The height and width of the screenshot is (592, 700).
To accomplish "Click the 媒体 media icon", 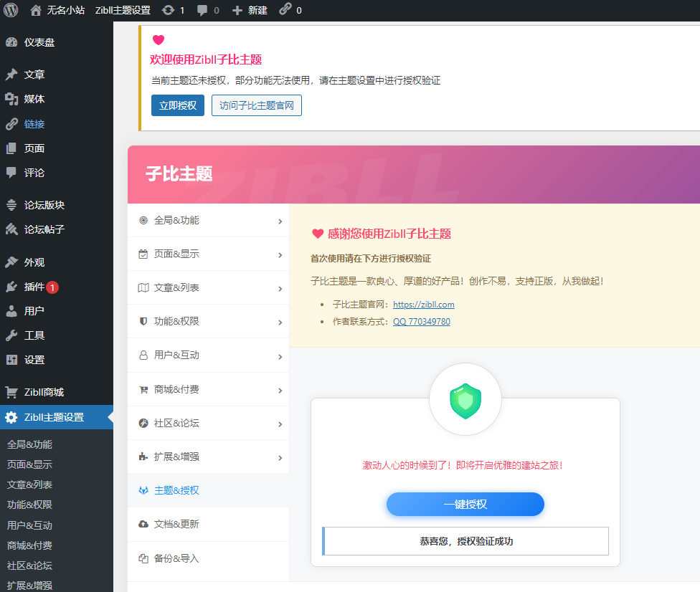I will (11, 99).
